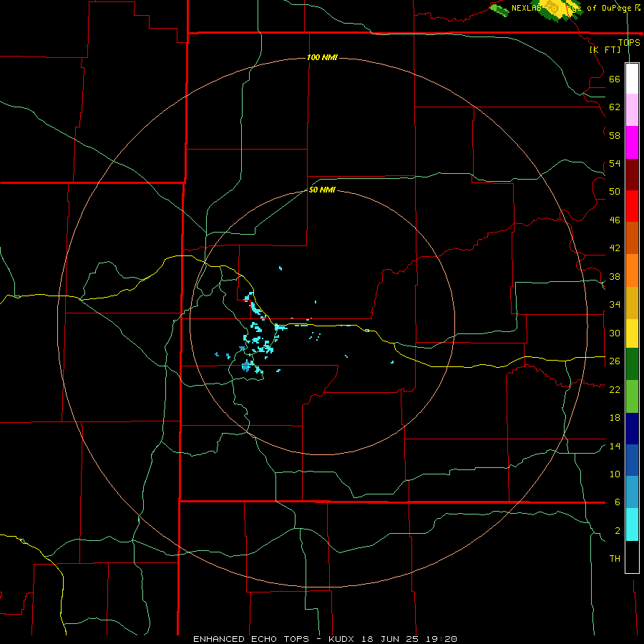Click the "TH" legend label
The image size is (644, 644).
point(615,558)
